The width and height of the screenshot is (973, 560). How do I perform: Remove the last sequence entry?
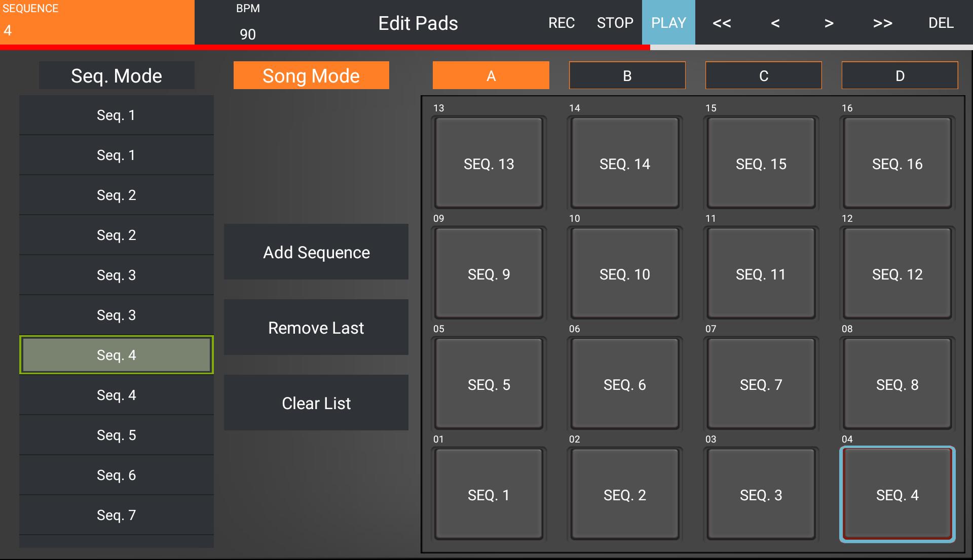[x=316, y=327]
